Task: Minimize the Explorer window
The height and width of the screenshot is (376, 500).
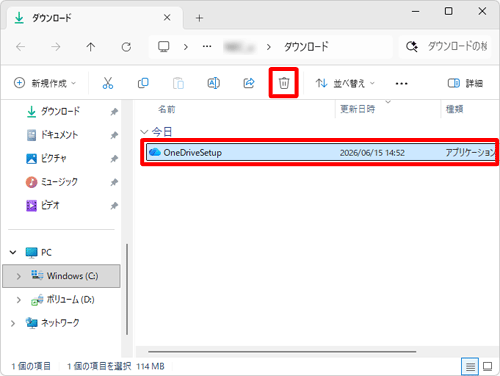Action: coord(415,11)
